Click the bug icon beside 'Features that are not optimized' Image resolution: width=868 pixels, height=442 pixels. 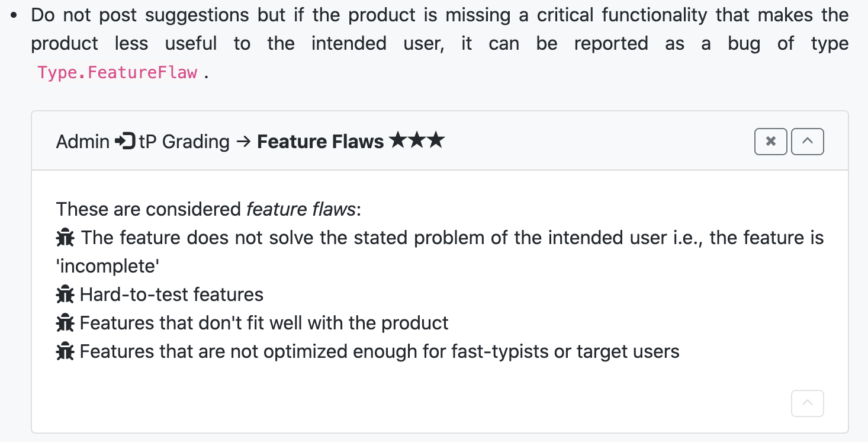(x=65, y=351)
